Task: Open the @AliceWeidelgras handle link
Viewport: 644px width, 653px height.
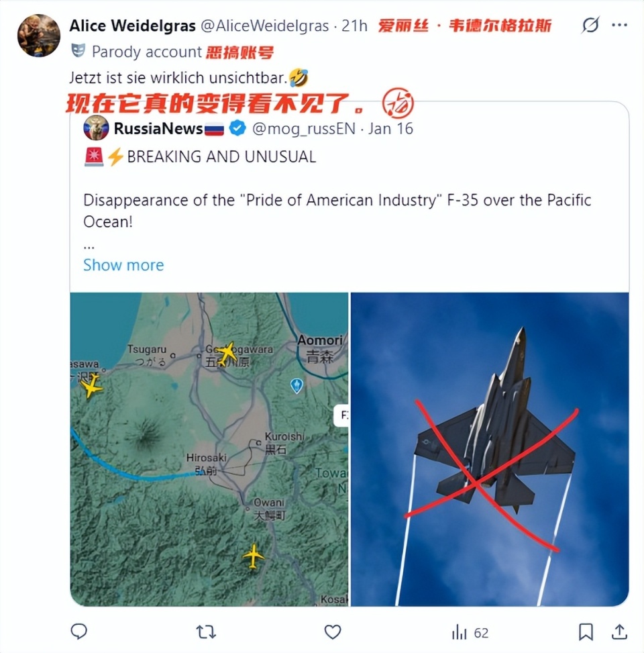Action: tap(265, 26)
